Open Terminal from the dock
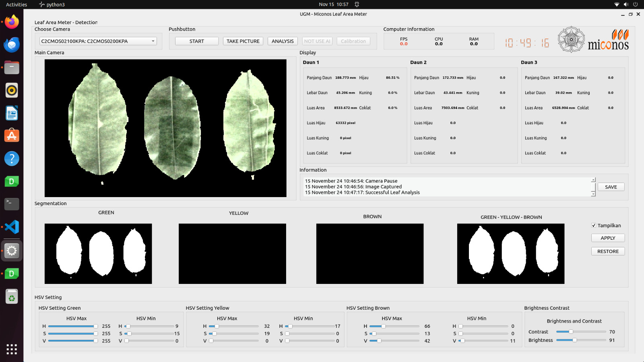644x362 pixels. 12,204
